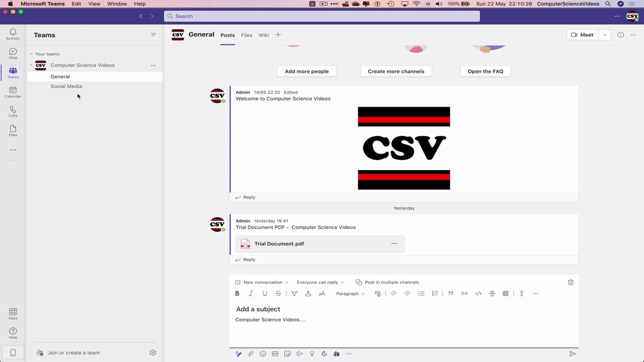Open the emoji picker
644x362 pixels.
[263, 354]
